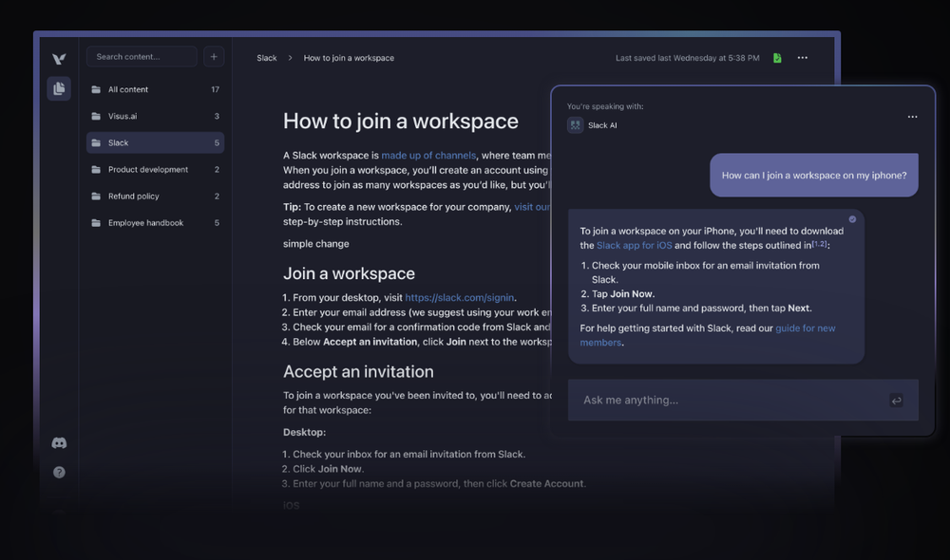
Task: Click the Desktop: subheading
Action: pyautogui.click(x=304, y=432)
